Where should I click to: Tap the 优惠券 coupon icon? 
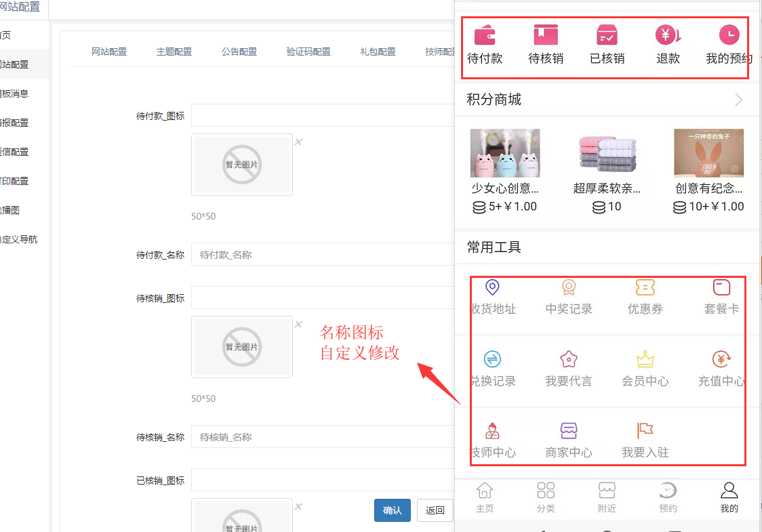tap(645, 287)
